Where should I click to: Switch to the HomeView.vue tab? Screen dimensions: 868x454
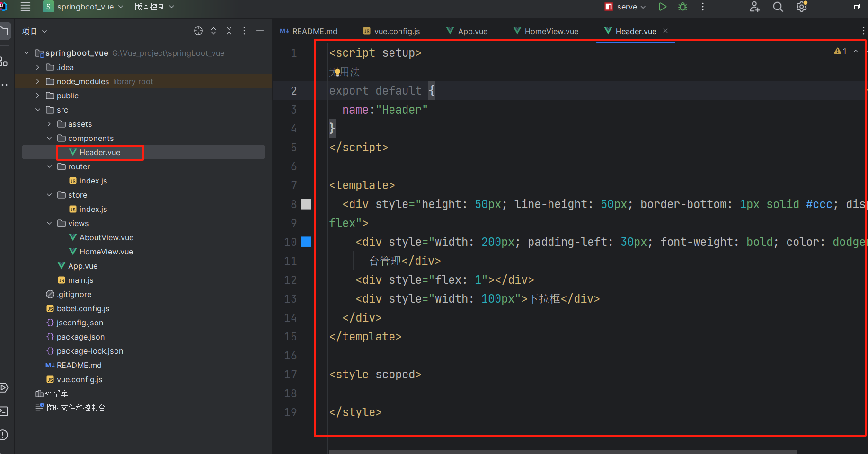point(546,31)
